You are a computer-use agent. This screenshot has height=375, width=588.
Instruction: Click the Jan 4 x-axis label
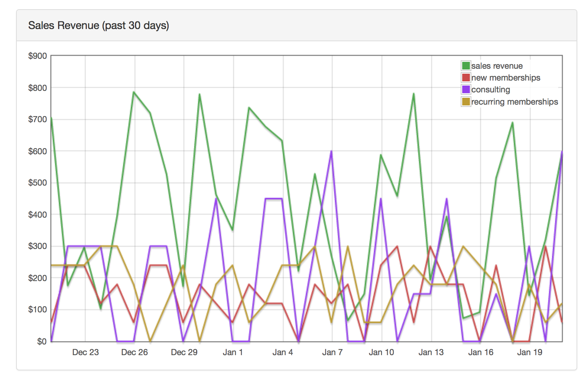pos(283,352)
